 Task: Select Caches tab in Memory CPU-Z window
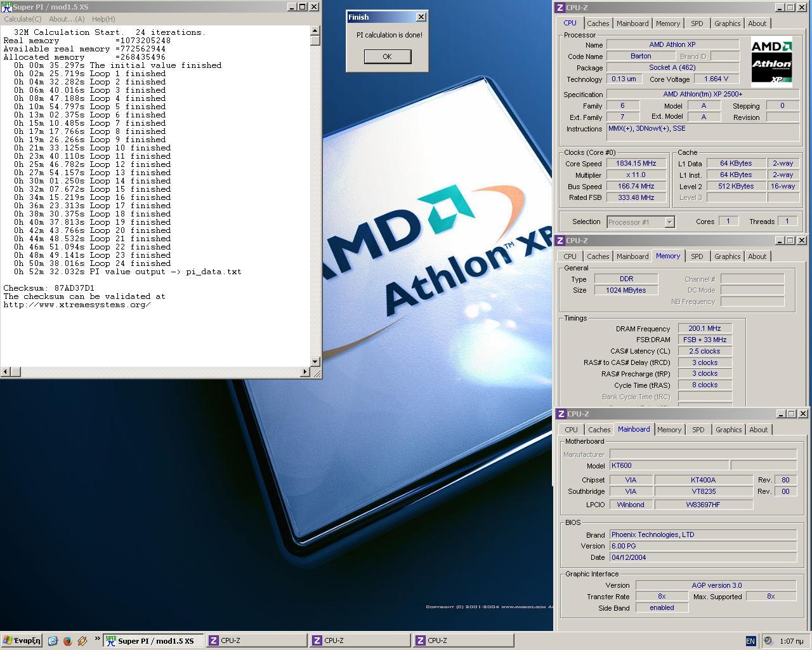pyautogui.click(x=598, y=256)
